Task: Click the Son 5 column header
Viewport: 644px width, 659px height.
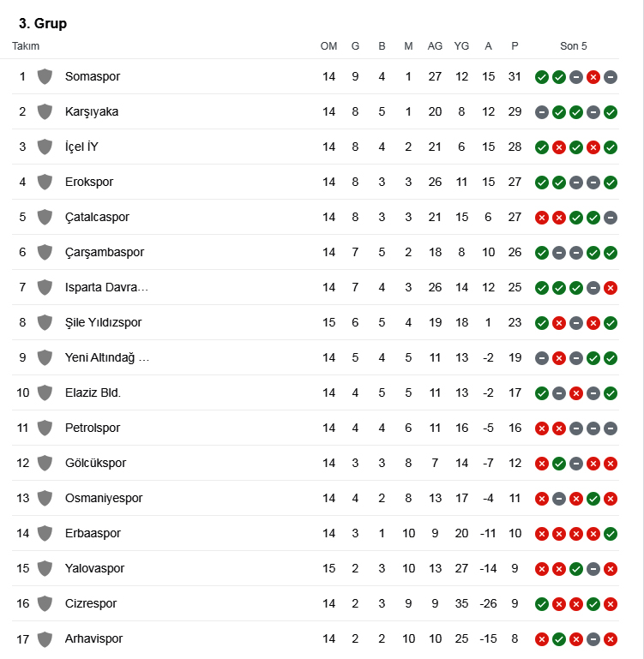Action: click(574, 46)
